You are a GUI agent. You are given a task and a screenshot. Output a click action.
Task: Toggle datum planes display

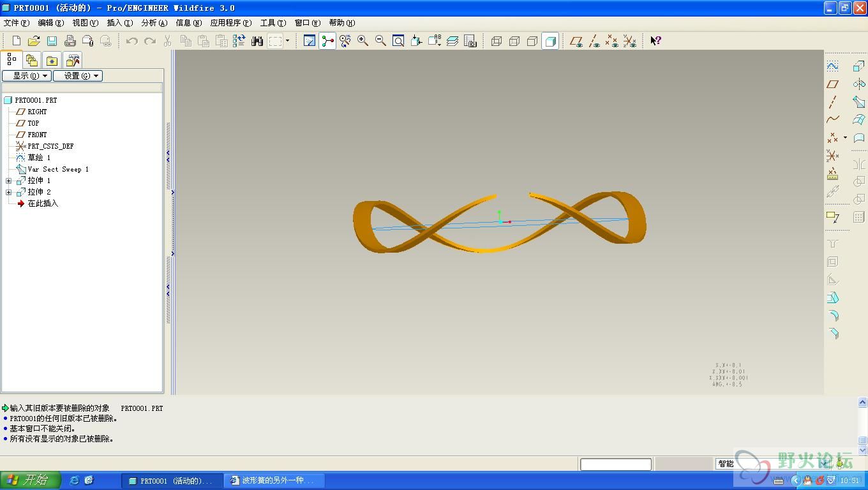pos(576,41)
